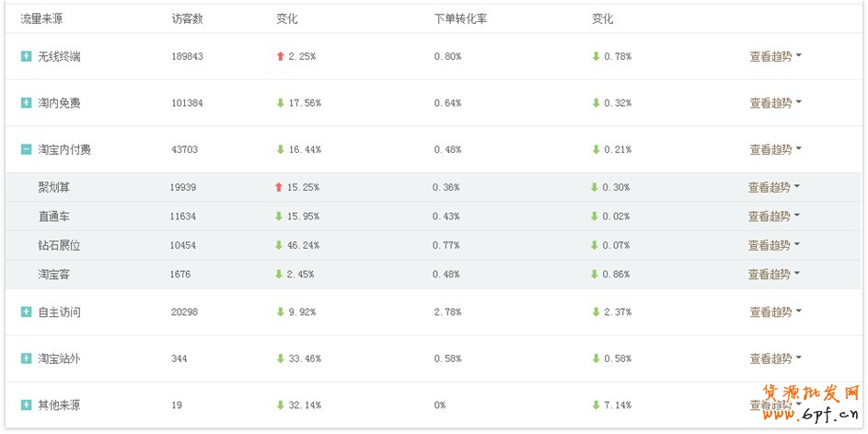
Task: Expand the 淘宝站外 row plus icon
Action: pos(26,358)
